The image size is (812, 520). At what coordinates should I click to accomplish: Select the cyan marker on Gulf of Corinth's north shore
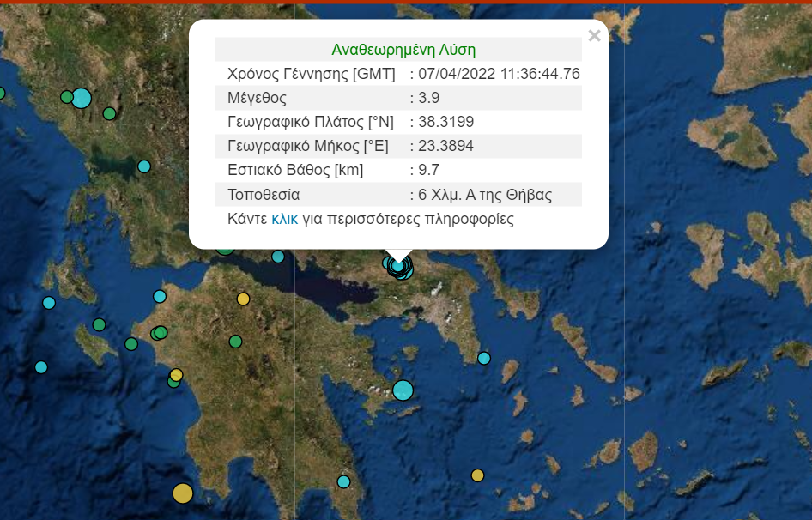coord(278,257)
